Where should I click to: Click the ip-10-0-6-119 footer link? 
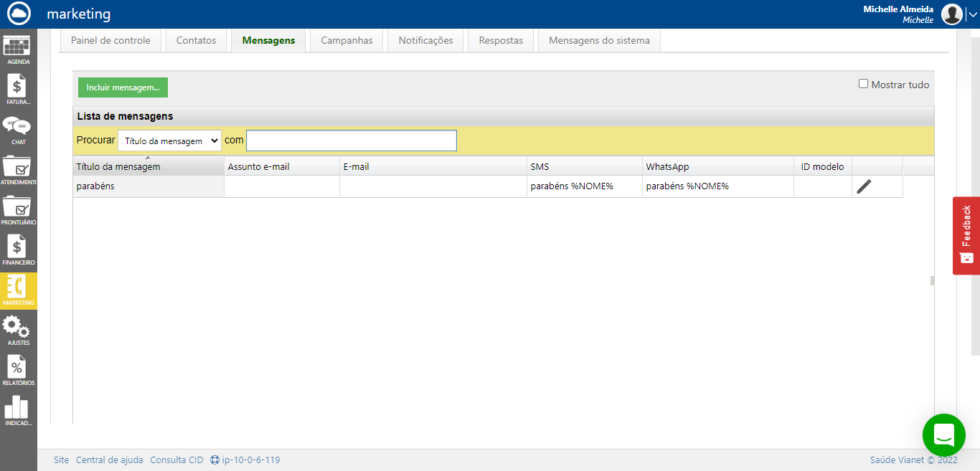[x=251, y=460]
